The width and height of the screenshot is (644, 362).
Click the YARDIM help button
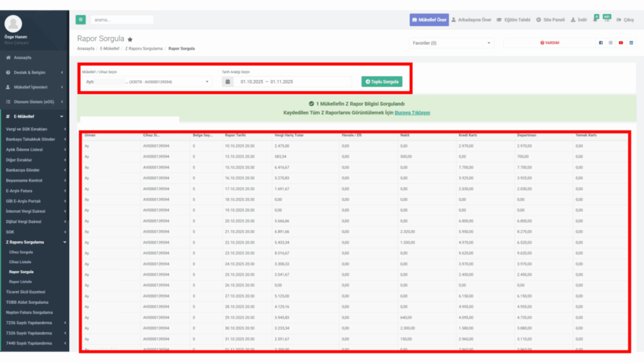pos(550,43)
